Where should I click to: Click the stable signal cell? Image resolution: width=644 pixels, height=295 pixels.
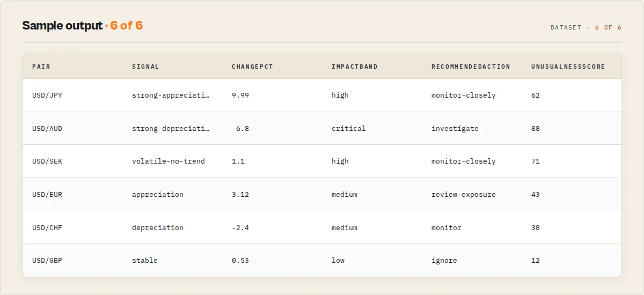[145, 260]
